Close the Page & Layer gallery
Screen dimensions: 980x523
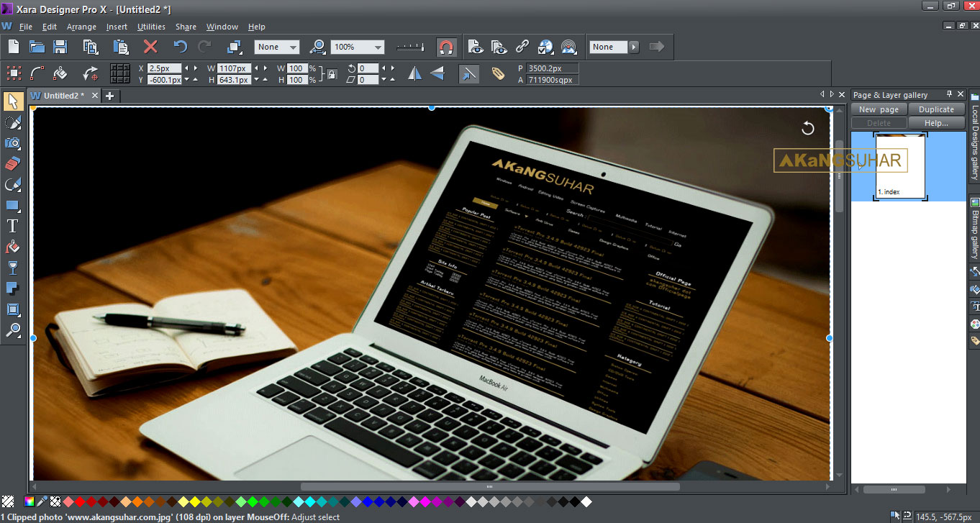(x=961, y=94)
